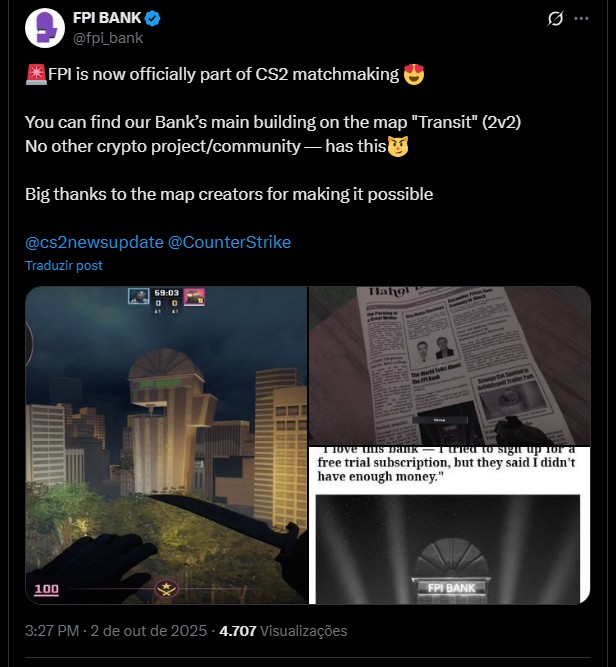Screen dimensions: 616x667
Task: Open the Grok explain icon
Action: [555, 19]
